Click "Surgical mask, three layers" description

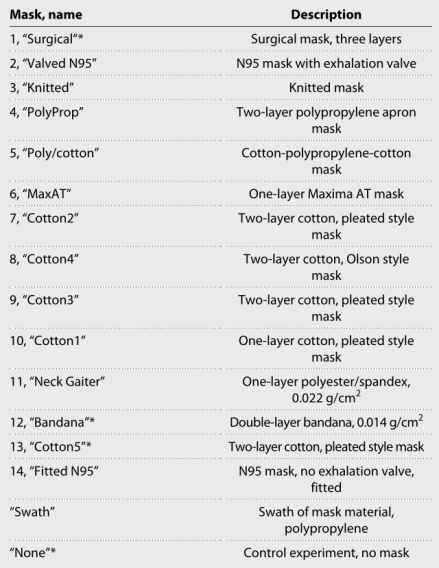click(326, 39)
